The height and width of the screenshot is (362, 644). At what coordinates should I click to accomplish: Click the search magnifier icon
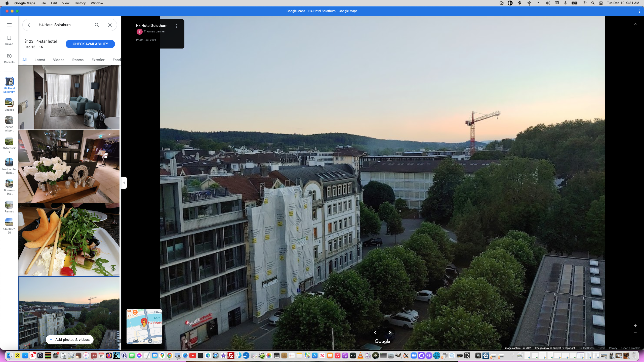click(97, 25)
